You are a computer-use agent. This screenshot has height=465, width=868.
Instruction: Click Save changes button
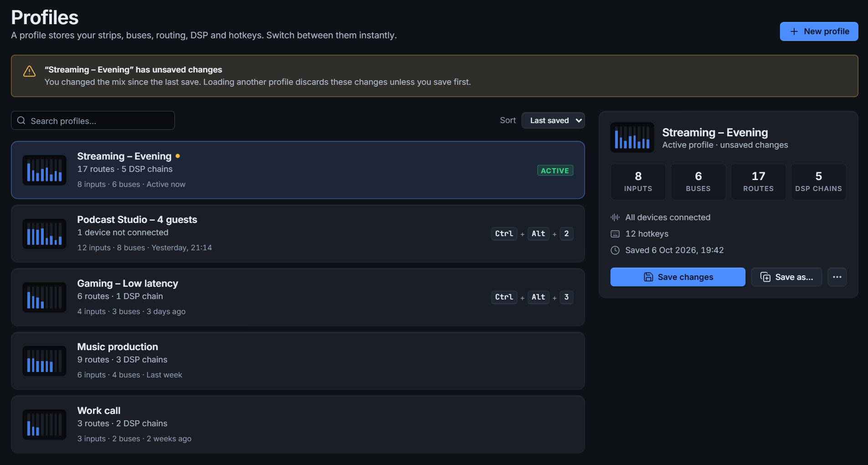point(678,277)
